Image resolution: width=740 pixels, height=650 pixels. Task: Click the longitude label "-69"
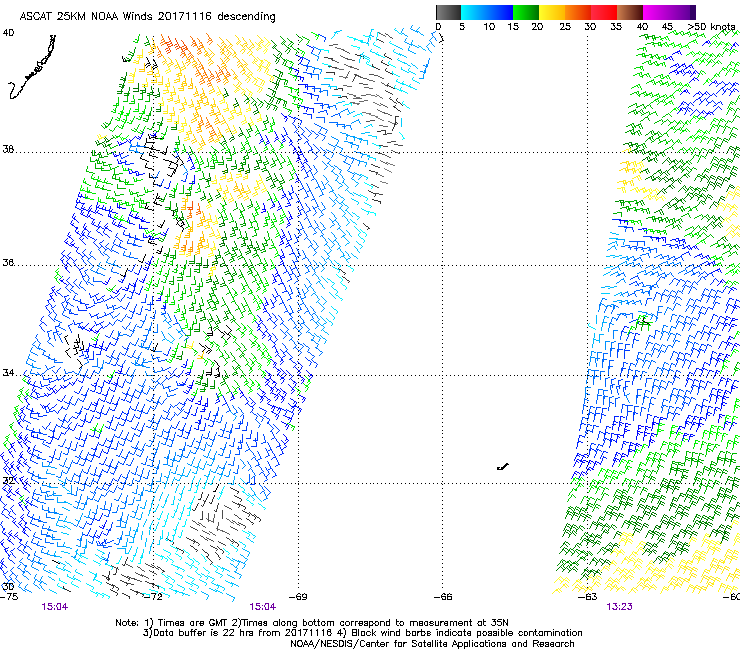(298, 597)
